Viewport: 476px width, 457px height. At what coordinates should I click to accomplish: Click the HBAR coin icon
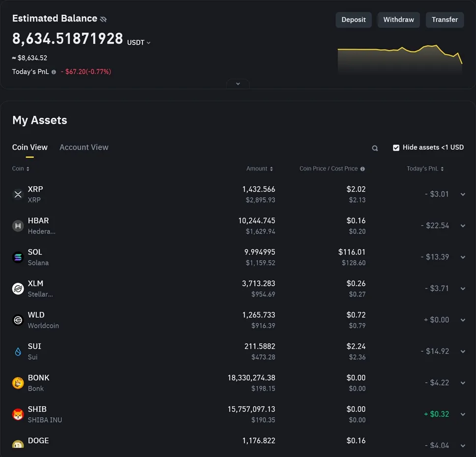point(18,226)
